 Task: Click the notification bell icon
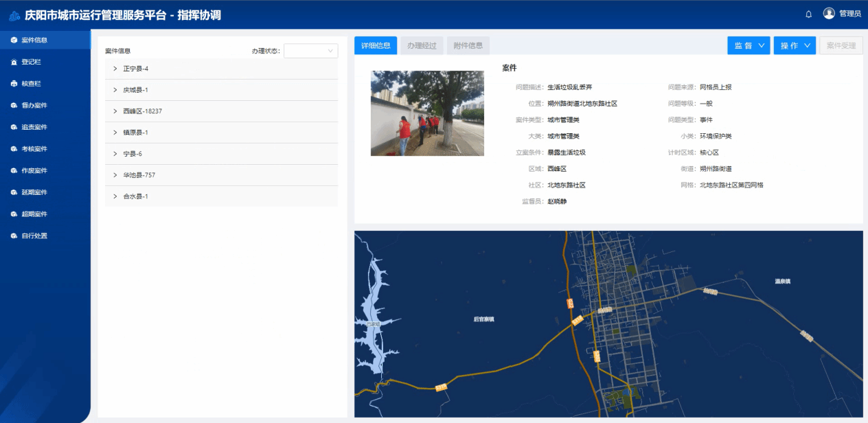click(x=808, y=14)
